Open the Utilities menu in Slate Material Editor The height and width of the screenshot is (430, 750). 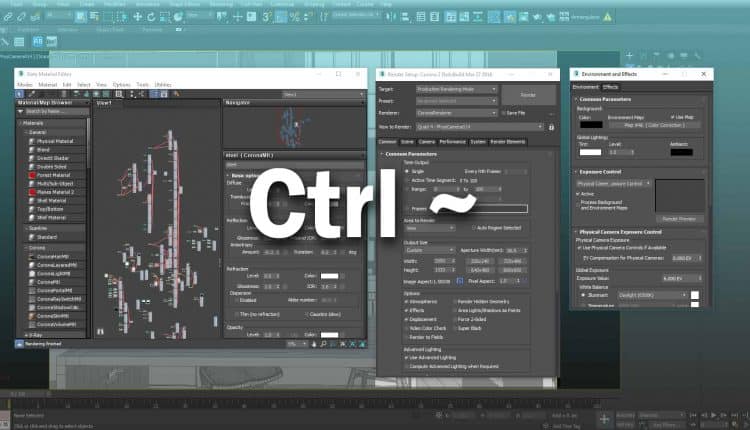click(163, 84)
